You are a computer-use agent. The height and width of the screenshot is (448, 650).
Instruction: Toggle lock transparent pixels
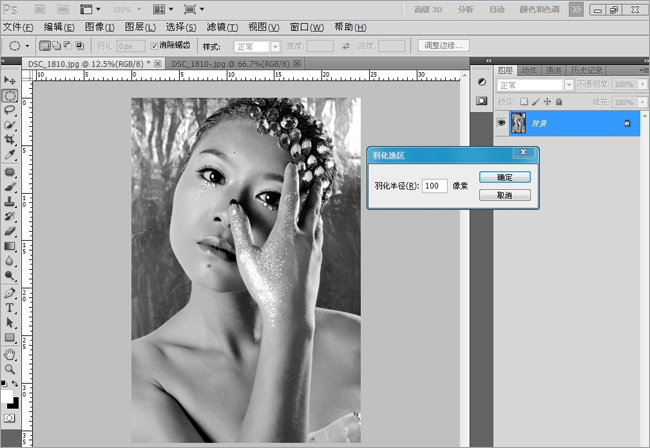pos(524,102)
